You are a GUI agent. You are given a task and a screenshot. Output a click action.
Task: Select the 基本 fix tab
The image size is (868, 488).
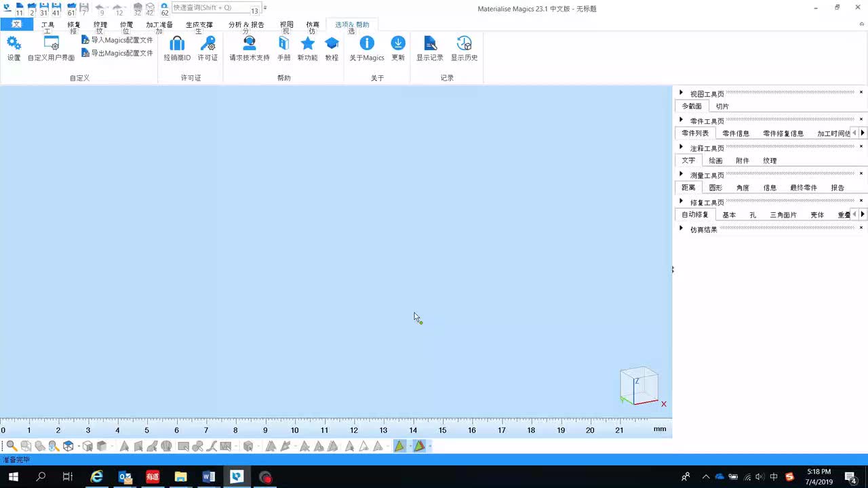tap(729, 215)
